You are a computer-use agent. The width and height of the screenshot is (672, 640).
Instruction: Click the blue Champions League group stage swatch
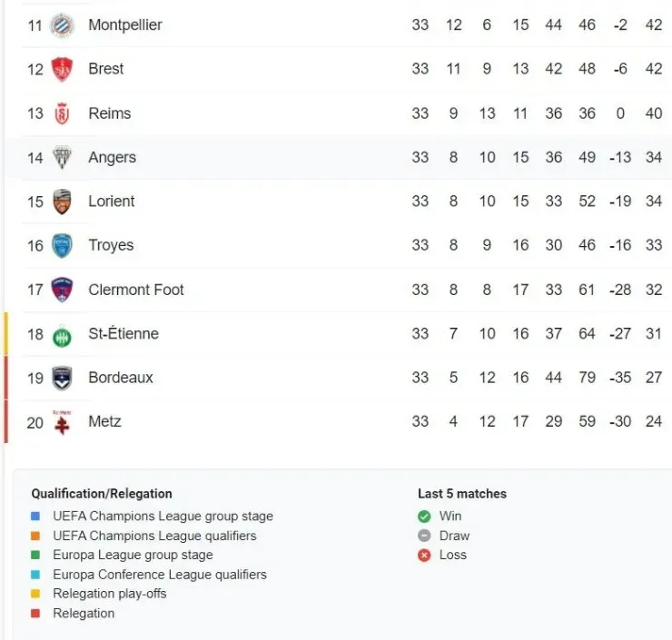coord(36,517)
